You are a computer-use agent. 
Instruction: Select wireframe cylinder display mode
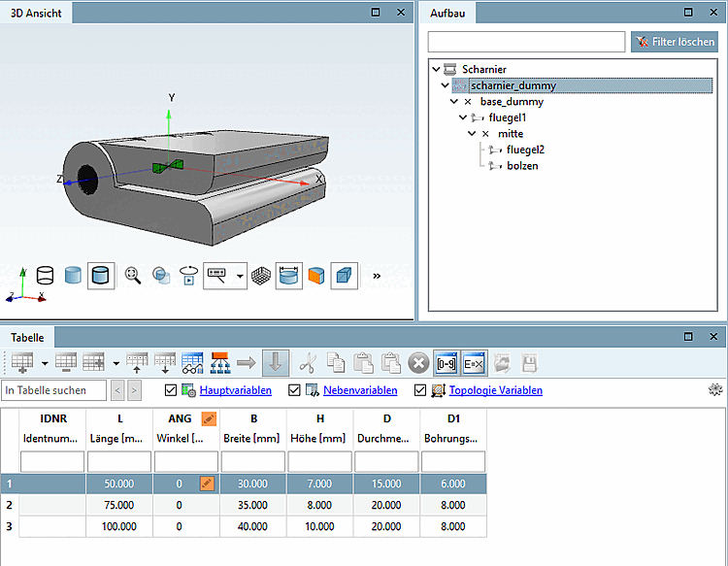tap(46, 276)
